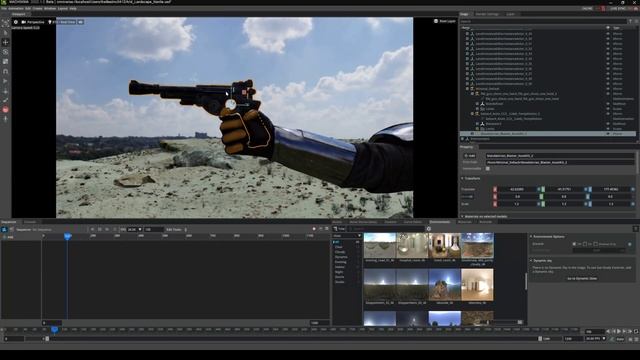Click the Stage search field
Viewport: 640px width, 360px height.
click(x=543, y=21)
